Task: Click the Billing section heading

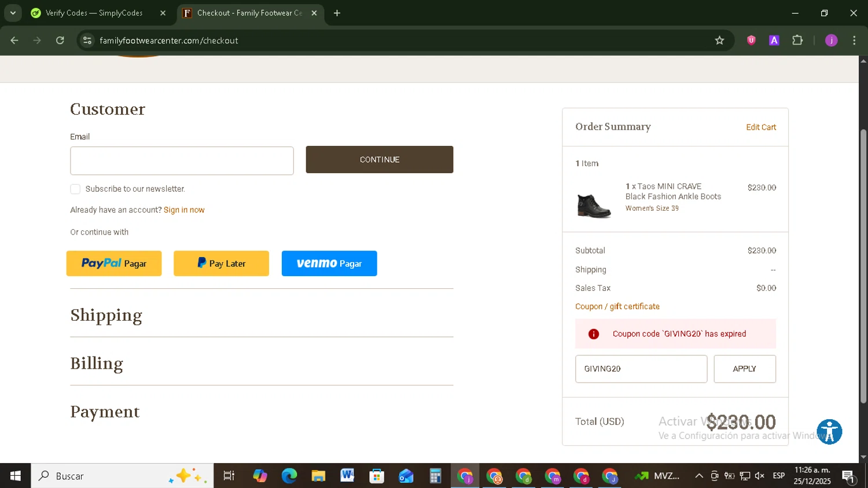Action: pos(97,363)
